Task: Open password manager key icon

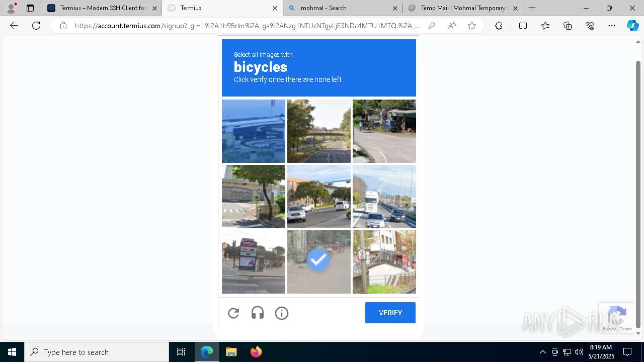Action: point(432,26)
